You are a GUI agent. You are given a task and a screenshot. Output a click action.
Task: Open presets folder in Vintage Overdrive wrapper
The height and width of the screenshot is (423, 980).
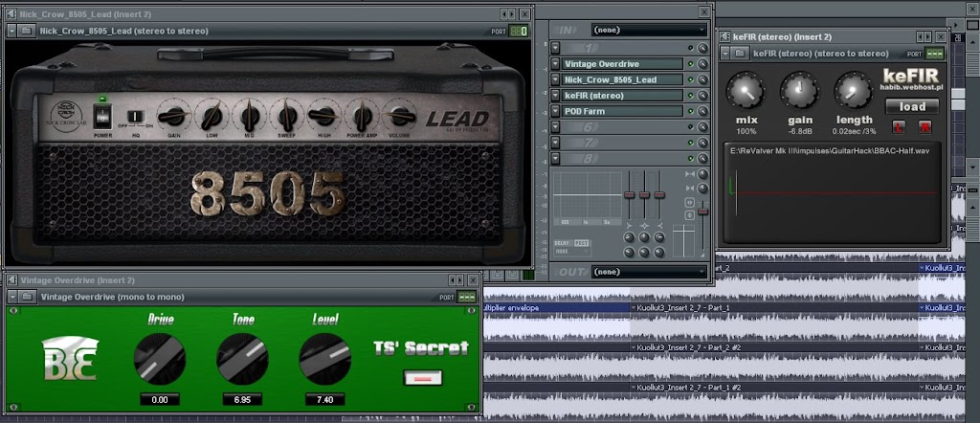click(27, 297)
